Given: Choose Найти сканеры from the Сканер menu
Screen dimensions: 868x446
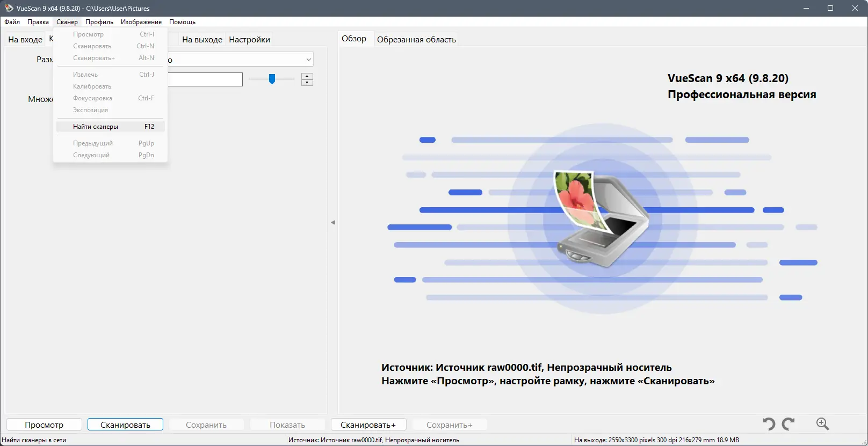Looking at the screenshot, I should 110,127.
